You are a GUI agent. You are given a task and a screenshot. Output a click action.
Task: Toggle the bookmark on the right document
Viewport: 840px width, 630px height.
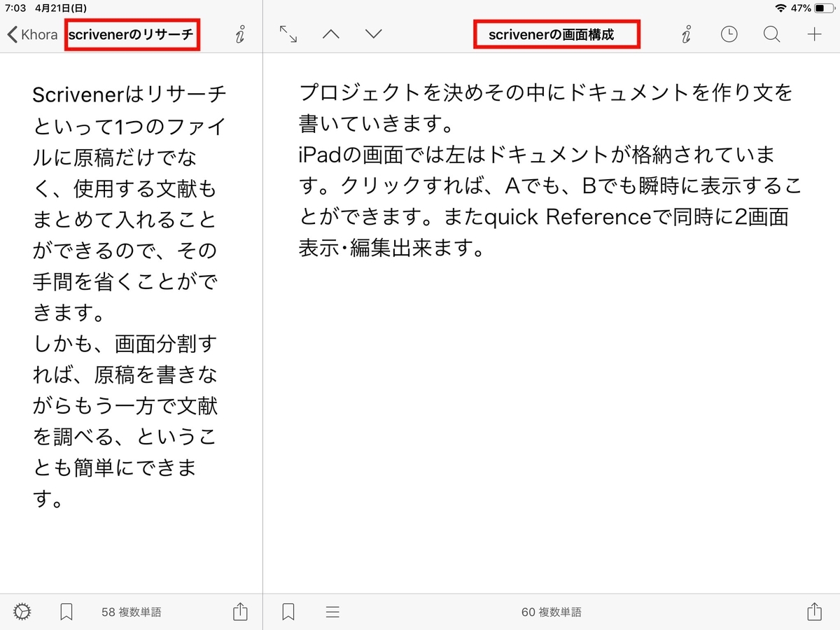coord(287,611)
